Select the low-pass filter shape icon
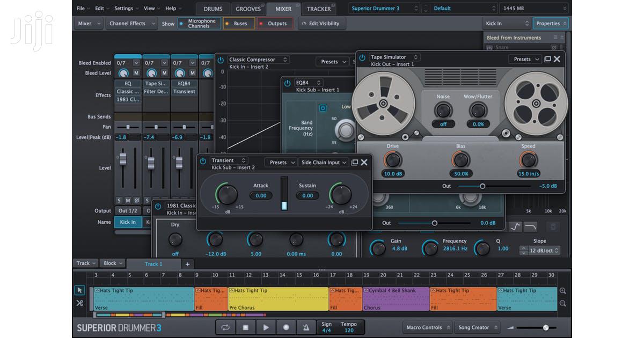 click(x=530, y=226)
